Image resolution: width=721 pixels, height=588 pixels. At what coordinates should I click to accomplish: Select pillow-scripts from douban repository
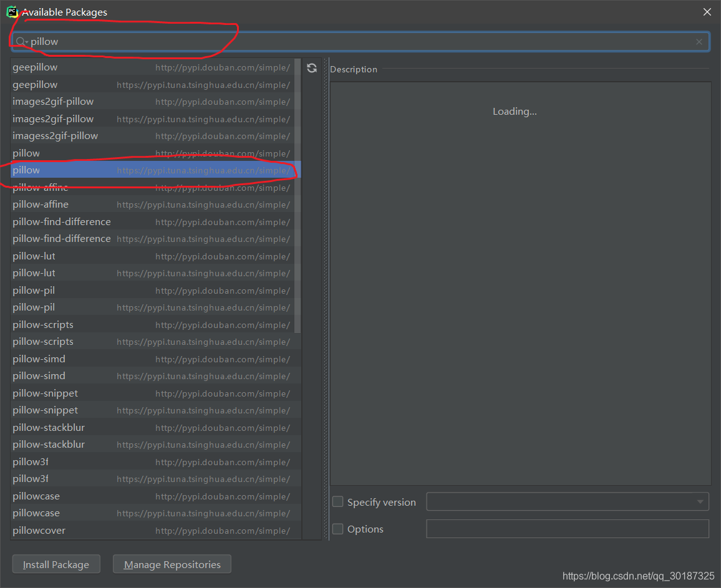[153, 325]
